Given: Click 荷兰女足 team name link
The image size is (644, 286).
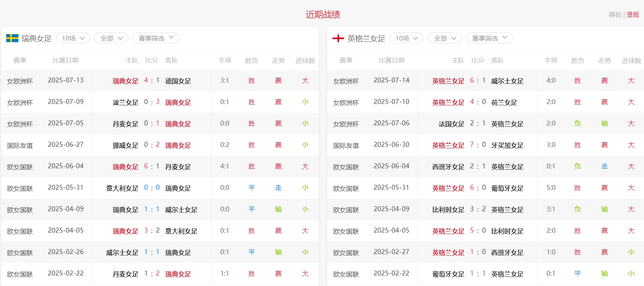Looking at the screenshot, I should click(504, 102).
